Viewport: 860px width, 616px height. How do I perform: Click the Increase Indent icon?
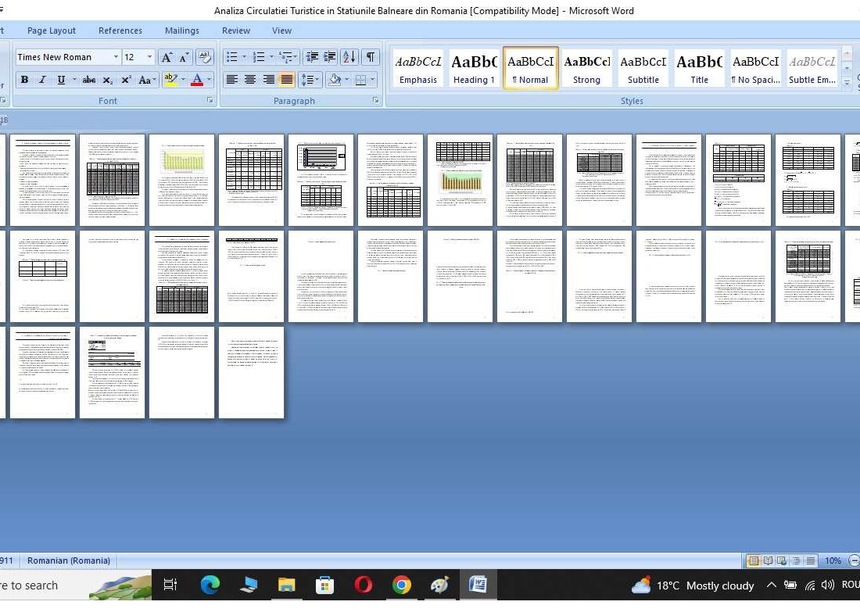click(x=330, y=57)
